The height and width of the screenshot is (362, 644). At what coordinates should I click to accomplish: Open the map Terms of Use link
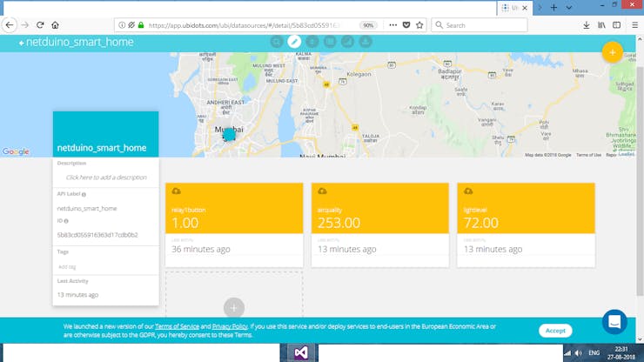click(x=588, y=155)
